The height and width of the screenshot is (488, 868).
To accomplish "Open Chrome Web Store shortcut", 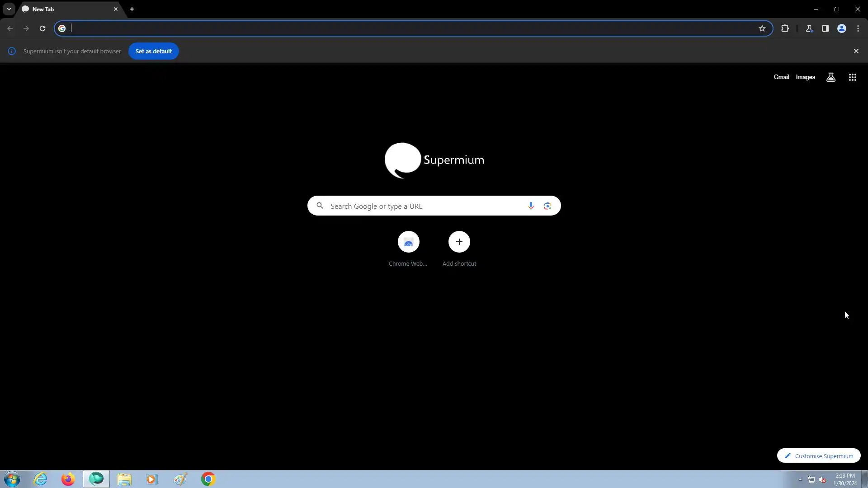I will coord(408,242).
